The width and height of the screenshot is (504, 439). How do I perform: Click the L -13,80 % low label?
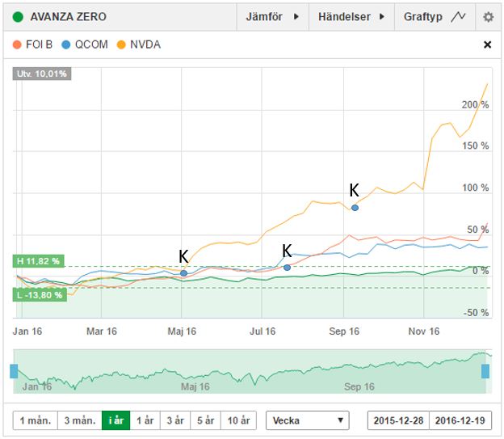point(40,295)
